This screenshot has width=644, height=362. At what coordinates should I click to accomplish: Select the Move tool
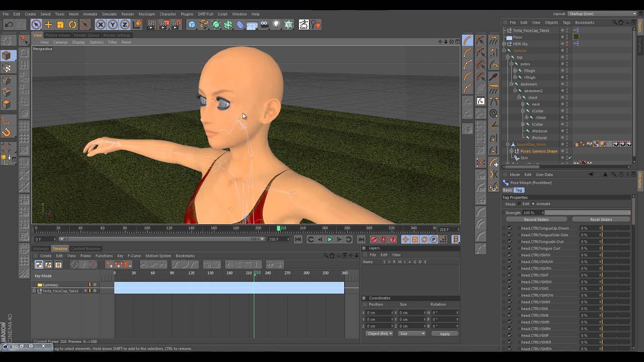click(48, 25)
